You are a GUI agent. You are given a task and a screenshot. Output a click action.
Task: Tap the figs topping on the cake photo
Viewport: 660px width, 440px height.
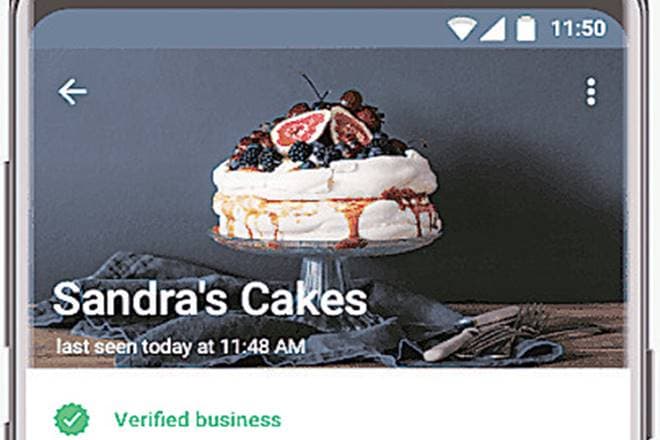(x=322, y=128)
